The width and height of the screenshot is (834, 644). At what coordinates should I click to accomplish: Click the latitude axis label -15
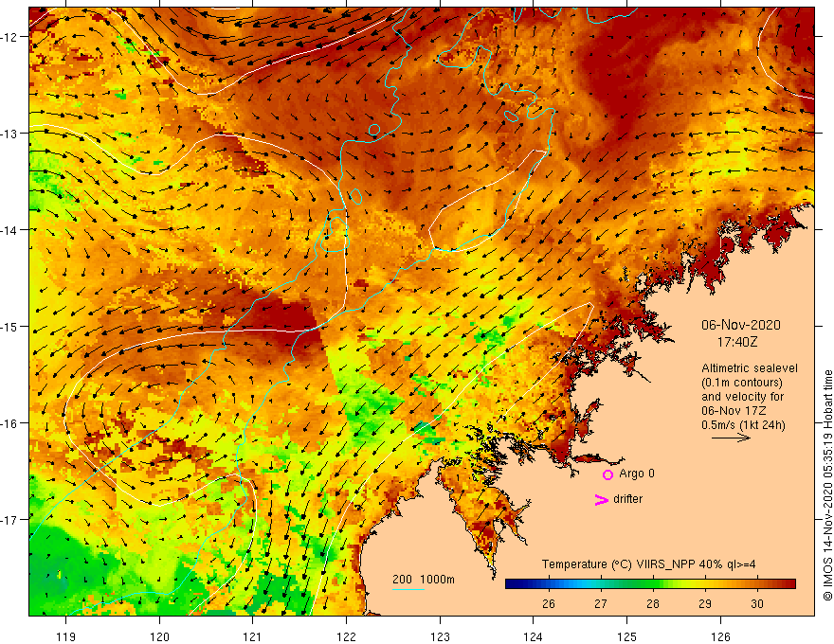[10, 327]
